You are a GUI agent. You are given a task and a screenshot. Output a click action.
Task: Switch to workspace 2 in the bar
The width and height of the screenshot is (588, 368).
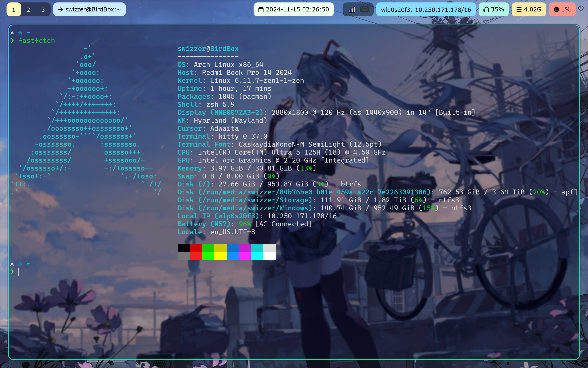coord(28,9)
